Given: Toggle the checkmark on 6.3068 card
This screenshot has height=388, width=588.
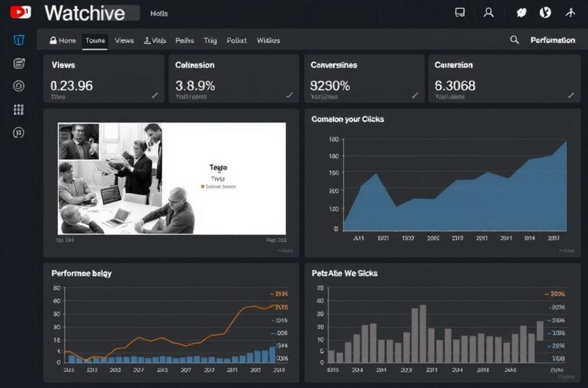Looking at the screenshot, I should click(571, 95).
